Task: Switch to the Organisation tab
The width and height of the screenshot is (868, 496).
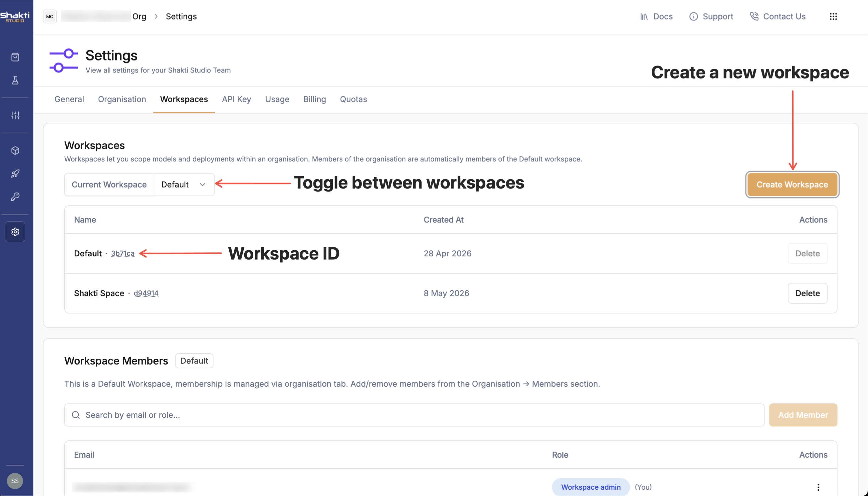Action: coord(122,99)
